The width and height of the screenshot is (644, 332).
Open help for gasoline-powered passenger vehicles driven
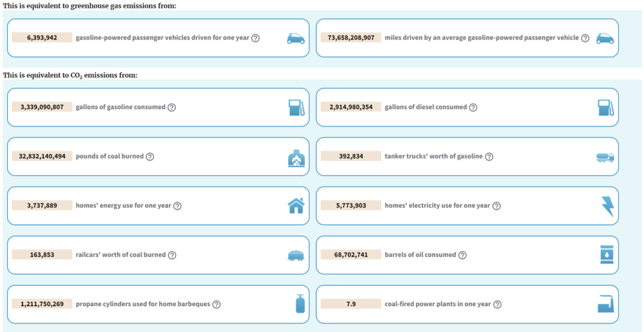255,38
